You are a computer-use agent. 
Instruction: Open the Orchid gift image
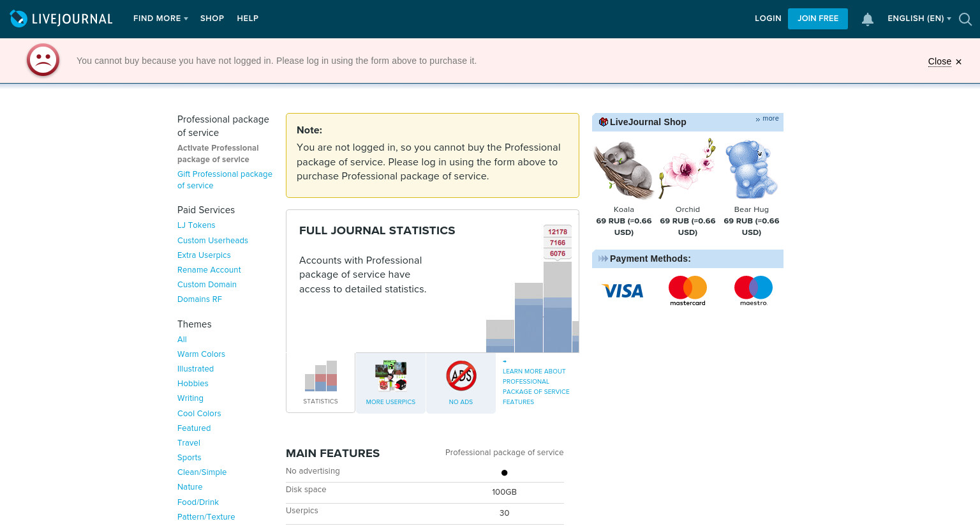(688, 169)
